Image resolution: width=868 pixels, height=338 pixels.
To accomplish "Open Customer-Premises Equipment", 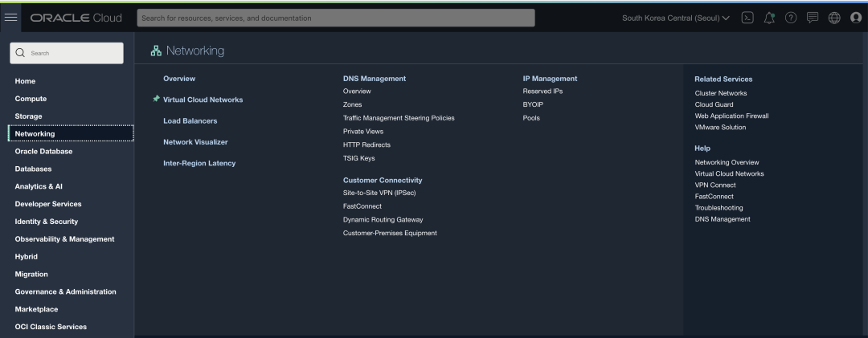I will (391, 233).
